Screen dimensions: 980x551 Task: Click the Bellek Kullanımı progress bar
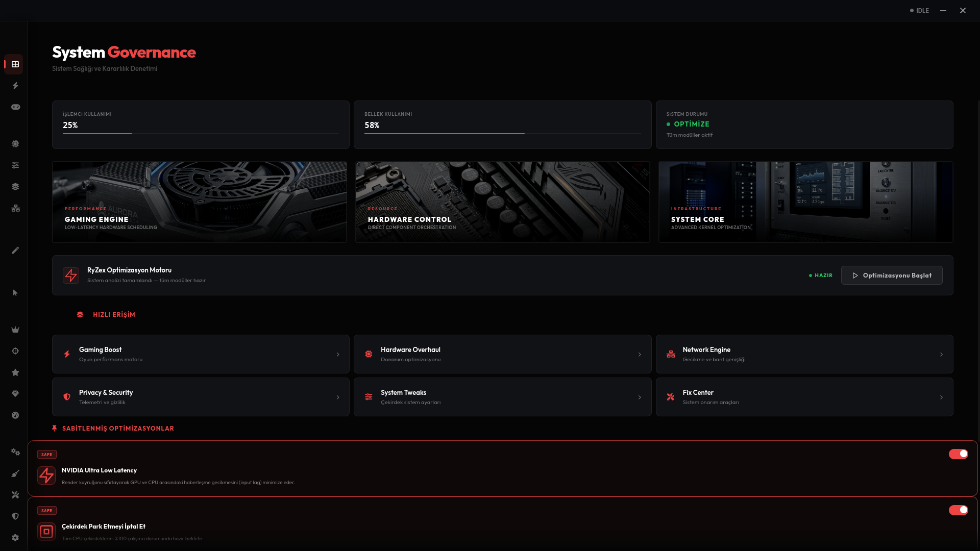(502, 134)
